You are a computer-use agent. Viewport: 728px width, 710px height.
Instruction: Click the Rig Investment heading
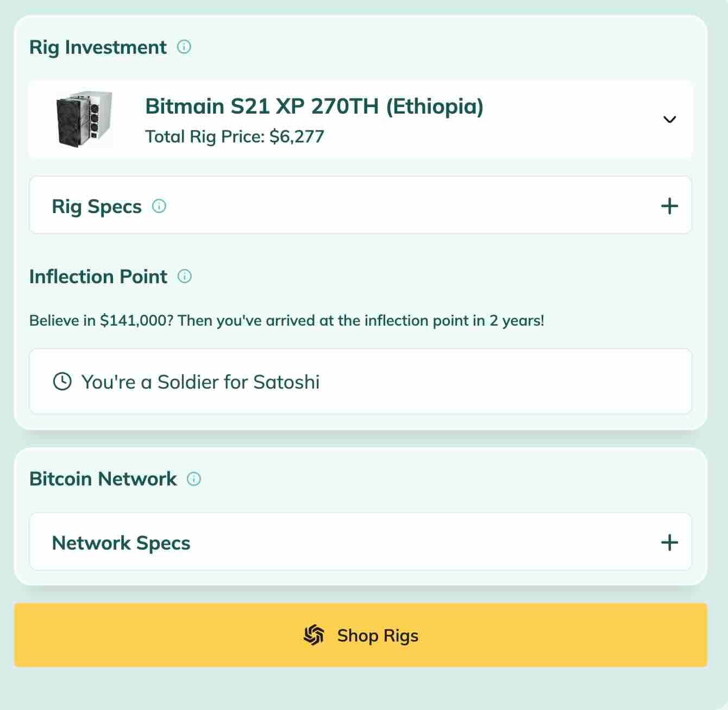pos(98,47)
